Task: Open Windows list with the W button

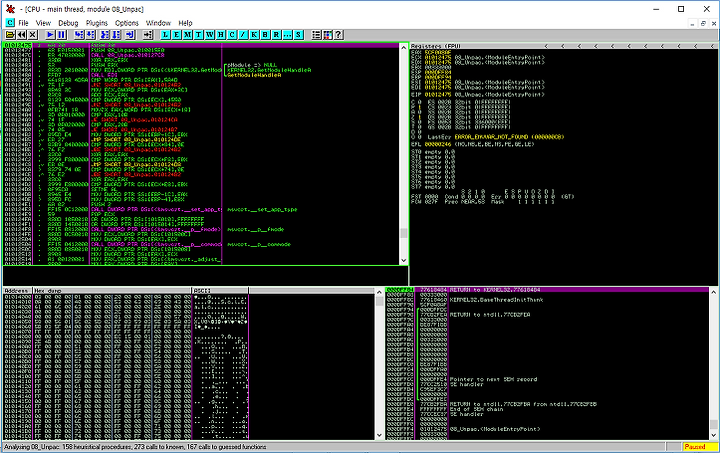Action: (x=209, y=35)
